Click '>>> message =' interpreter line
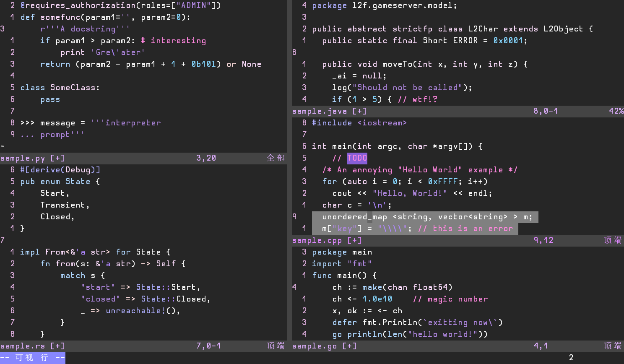624x364 pixels. 53,123
